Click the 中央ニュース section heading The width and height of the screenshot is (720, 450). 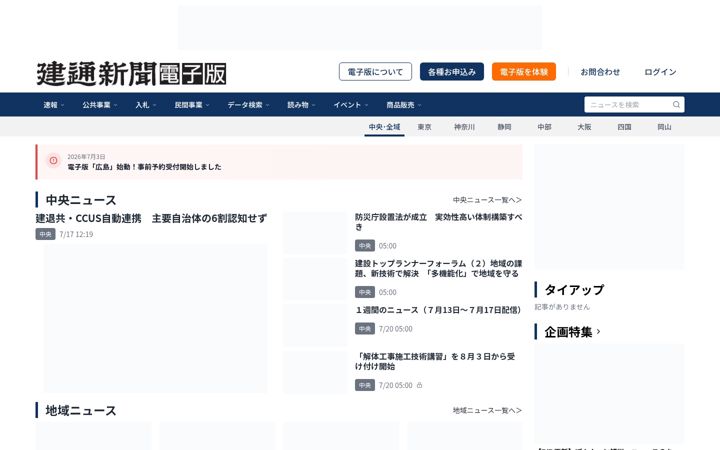(81, 200)
